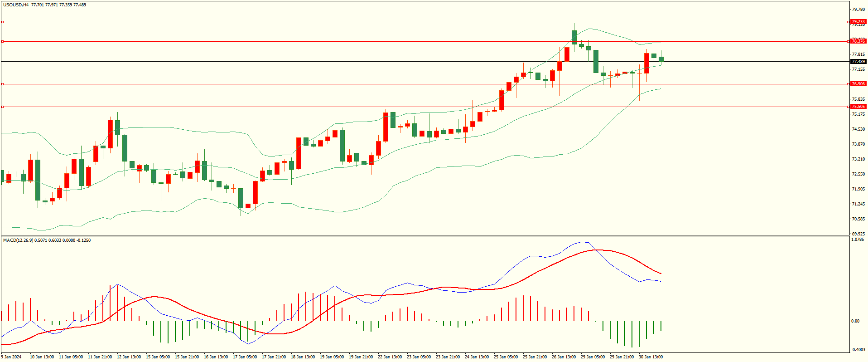The width and height of the screenshot is (868, 362).
Task: Click the 26 Jan 13:00 time label
Action: 564,357
